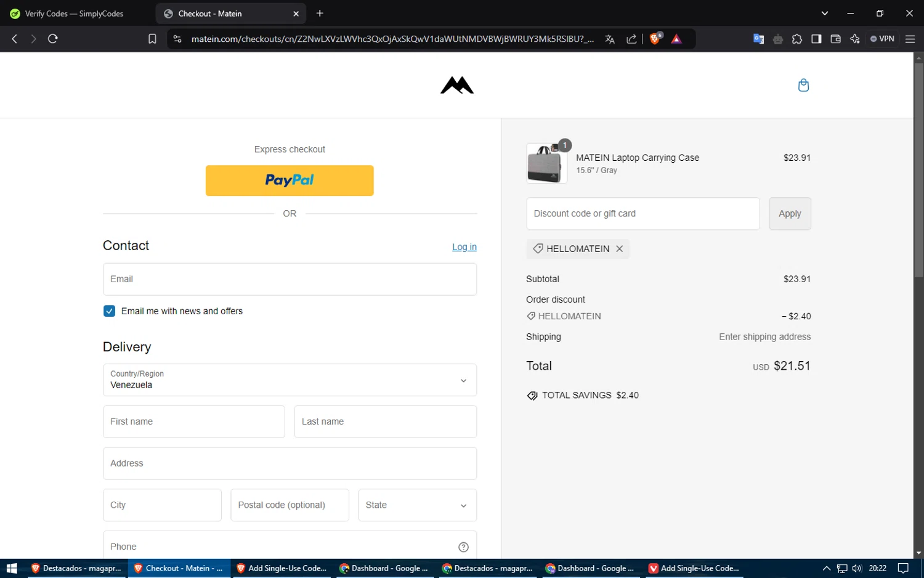Click the Discount code or gift card field
This screenshot has width=924, height=578.
642,214
